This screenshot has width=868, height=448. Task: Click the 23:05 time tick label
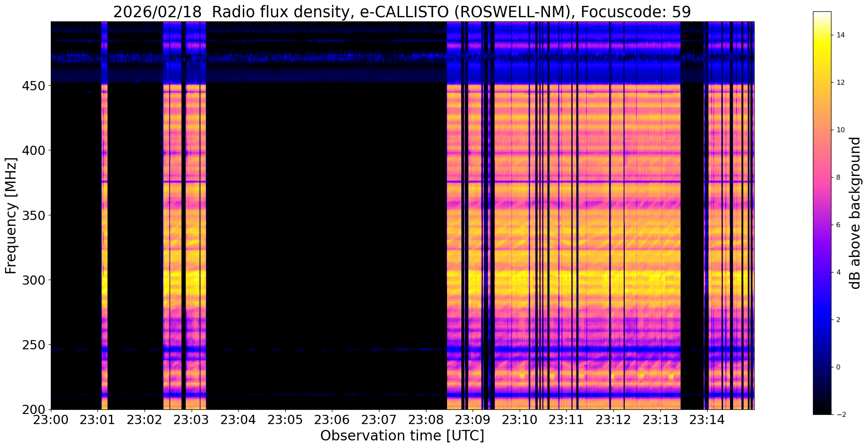tap(286, 420)
